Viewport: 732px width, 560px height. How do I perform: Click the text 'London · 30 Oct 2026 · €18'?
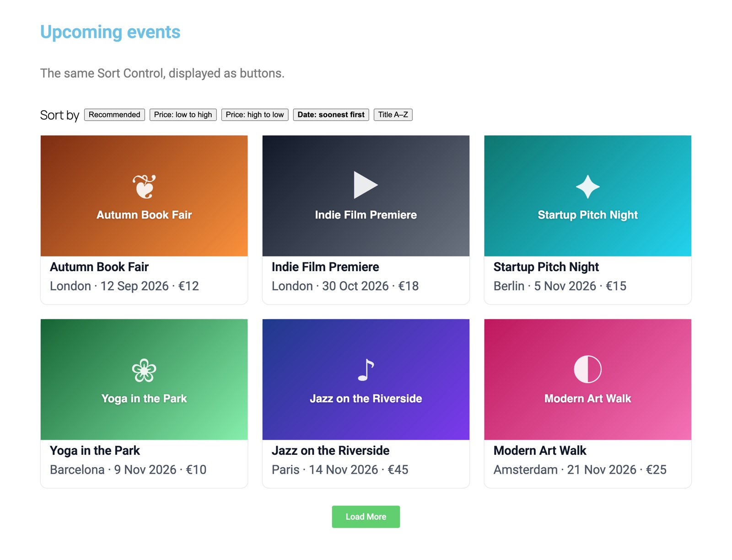coord(345,286)
